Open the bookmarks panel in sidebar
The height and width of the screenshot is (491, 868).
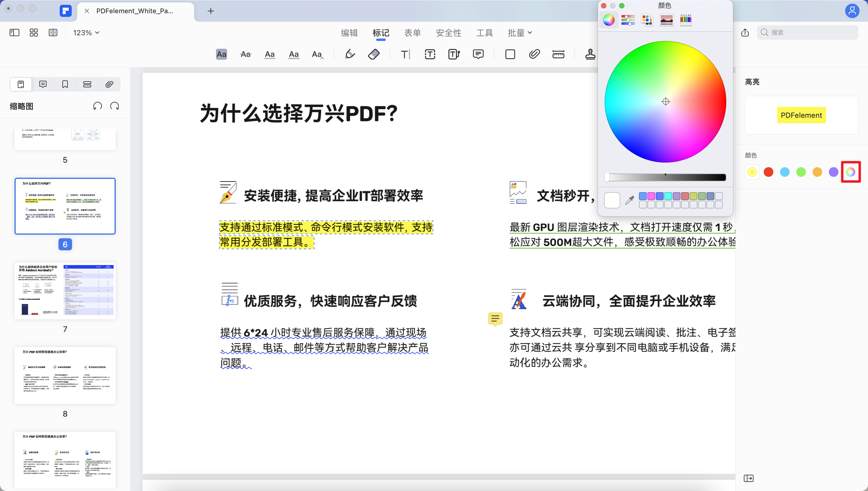(x=65, y=84)
